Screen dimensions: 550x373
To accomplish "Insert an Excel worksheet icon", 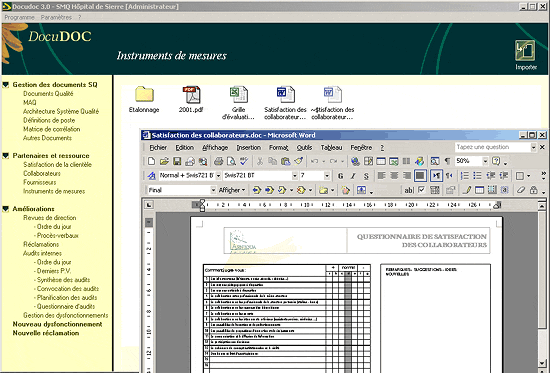I will point(394,161).
